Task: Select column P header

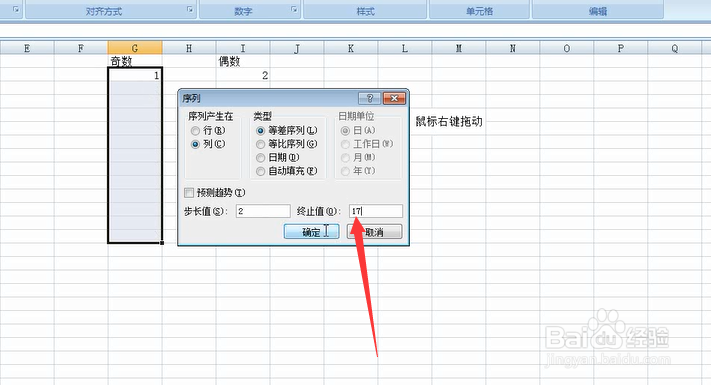Action: pos(620,48)
